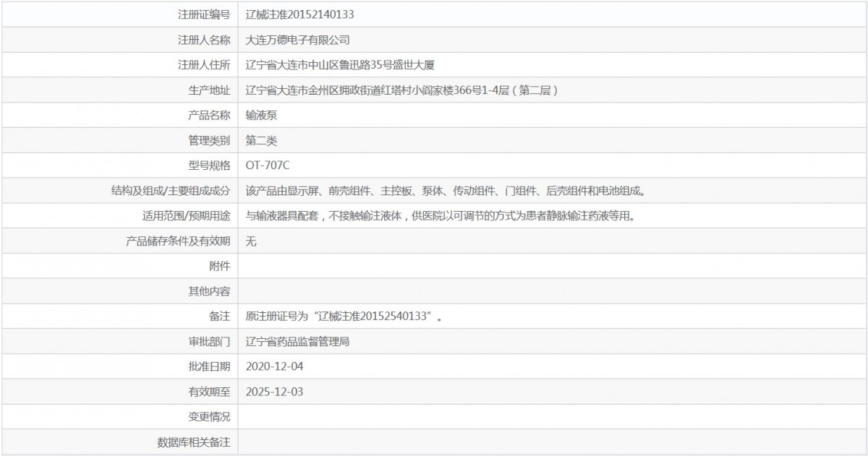The width and height of the screenshot is (868, 456).
Task: Click the approving department 辽宁省药品监督管理局
Action: coord(298,342)
